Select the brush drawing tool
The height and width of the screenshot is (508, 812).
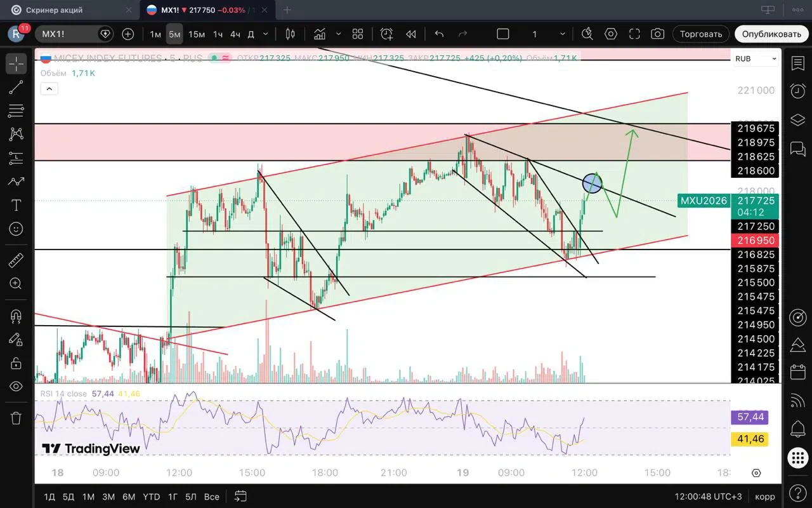click(16, 182)
